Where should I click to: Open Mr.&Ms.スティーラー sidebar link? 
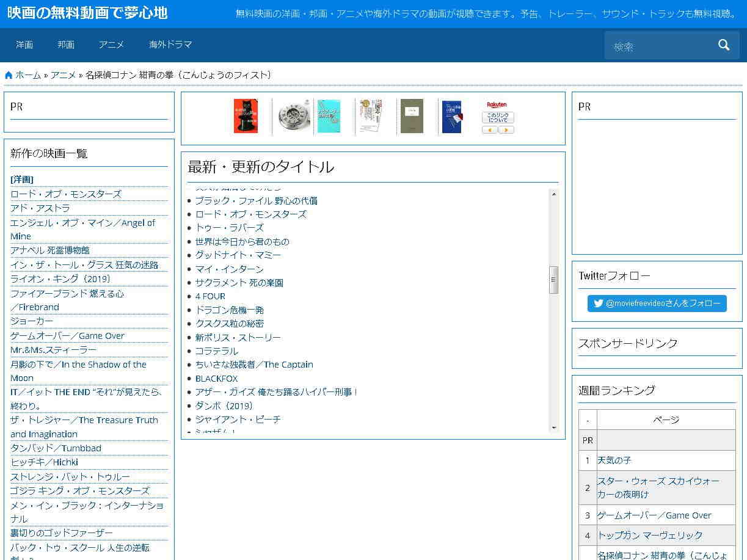click(54, 349)
